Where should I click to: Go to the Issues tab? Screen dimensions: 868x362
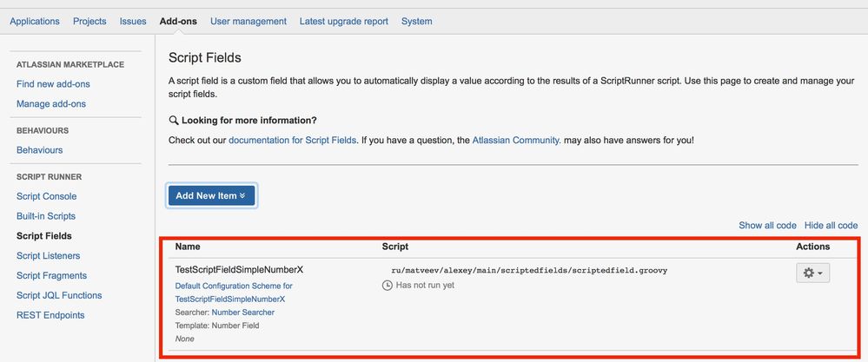pyautogui.click(x=133, y=21)
